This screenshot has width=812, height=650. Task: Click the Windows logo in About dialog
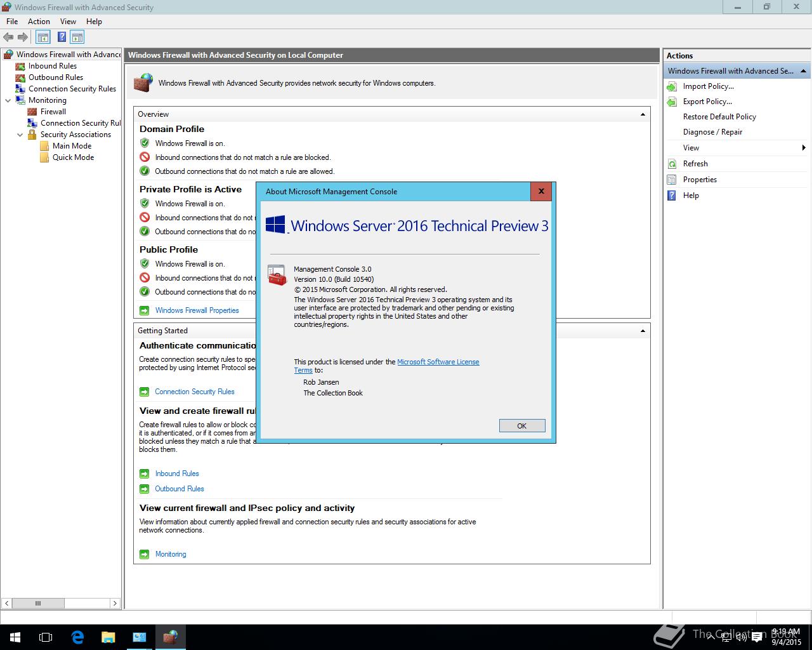[275, 224]
